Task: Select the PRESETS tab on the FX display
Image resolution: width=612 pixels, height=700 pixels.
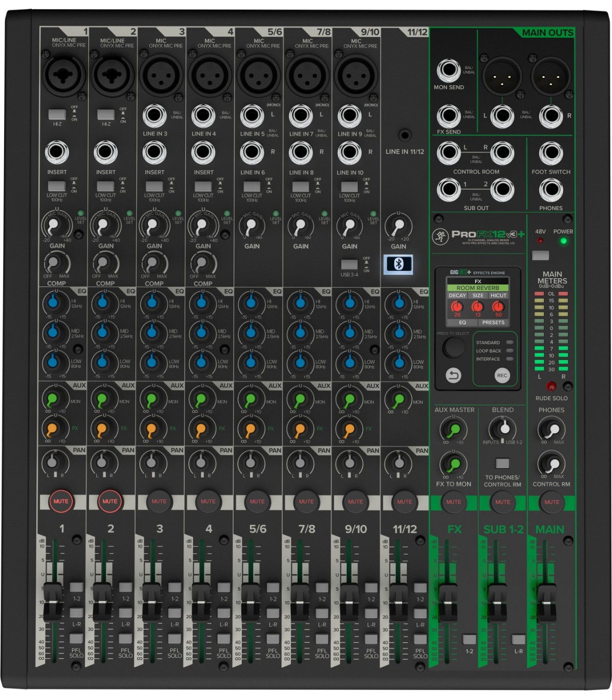Action: pyautogui.click(x=493, y=322)
